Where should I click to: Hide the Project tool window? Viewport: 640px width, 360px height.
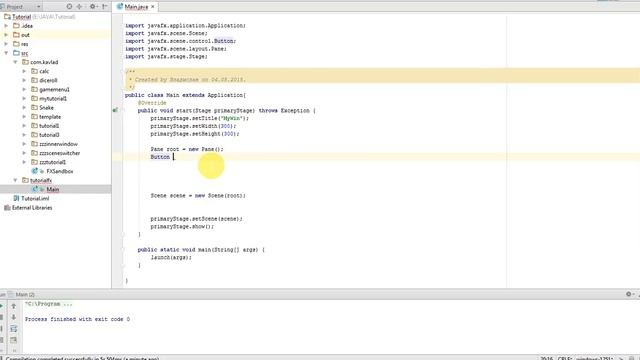pyautogui.click(x=105, y=7)
